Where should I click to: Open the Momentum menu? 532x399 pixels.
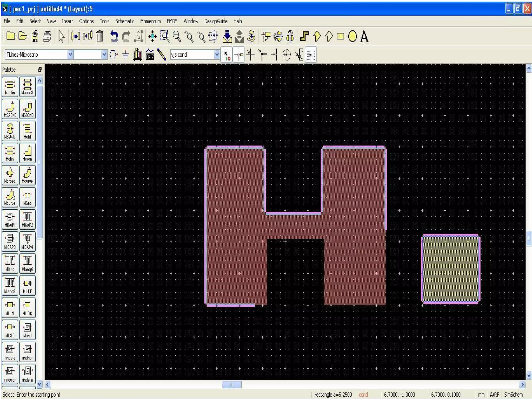click(150, 21)
